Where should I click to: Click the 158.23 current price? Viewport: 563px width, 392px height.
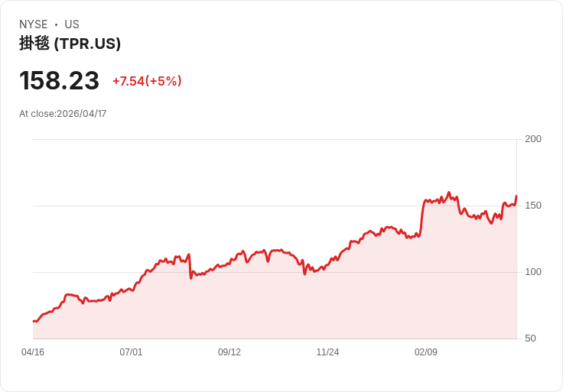(x=59, y=80)
